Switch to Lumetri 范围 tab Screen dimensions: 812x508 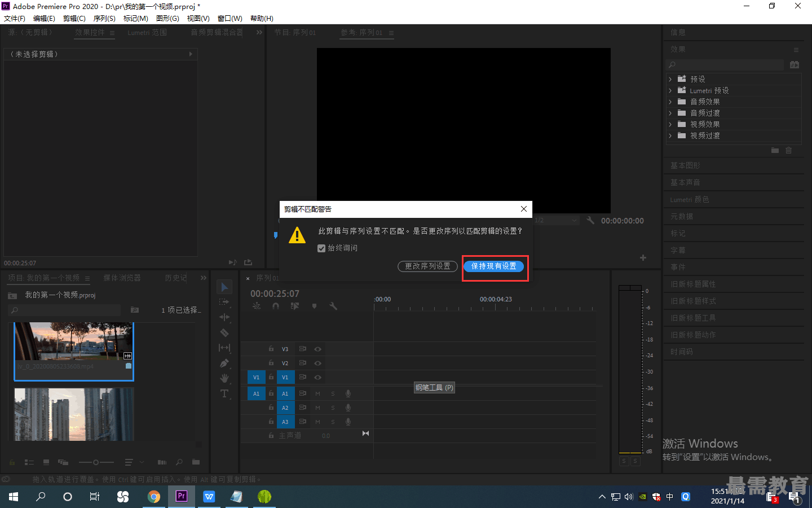147,33
